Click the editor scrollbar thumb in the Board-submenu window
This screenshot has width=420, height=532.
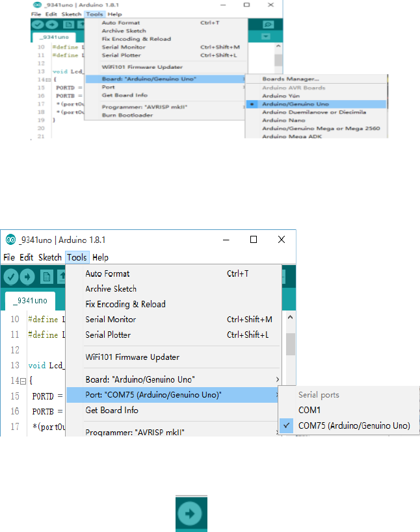278,60
